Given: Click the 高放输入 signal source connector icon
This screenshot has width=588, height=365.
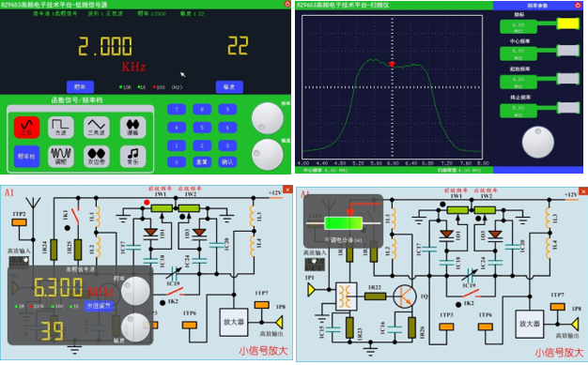Looking at the screenshot, I should pyautogui.click(x=19, y=261).
